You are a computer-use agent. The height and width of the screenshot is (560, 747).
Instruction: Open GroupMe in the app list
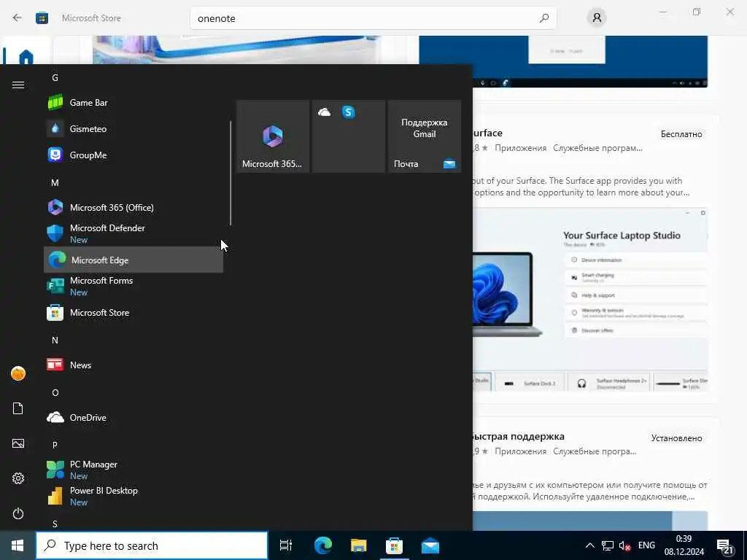133,155
